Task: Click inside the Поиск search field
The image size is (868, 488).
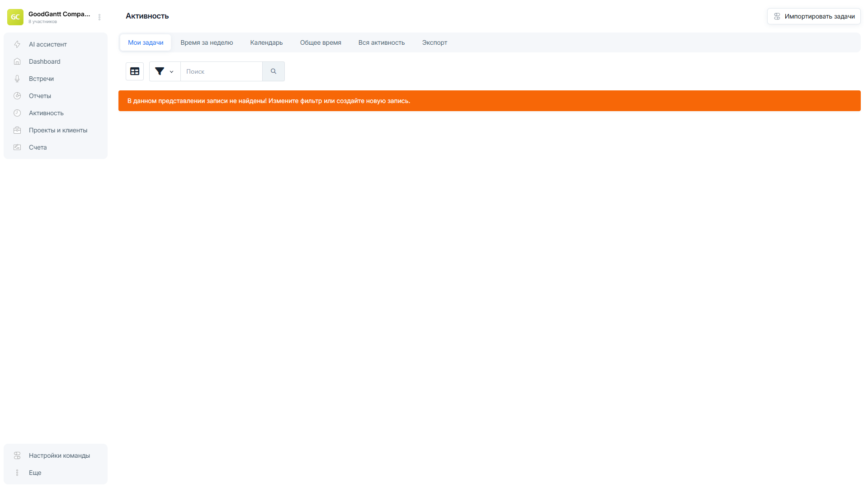Action: pyautogui.click(x=221, y=71)
